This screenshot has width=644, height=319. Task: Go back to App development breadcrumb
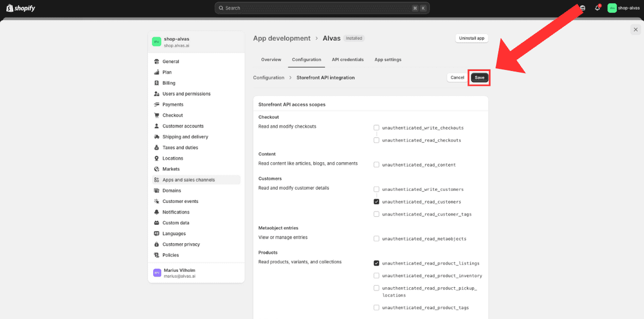282,38
